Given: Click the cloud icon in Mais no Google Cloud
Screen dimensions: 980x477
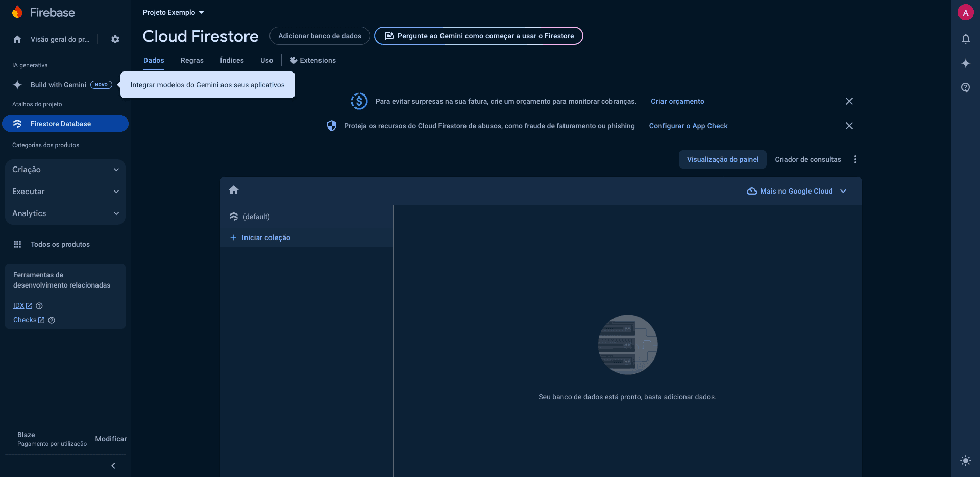Looking at the screenshot, I should [752, 191].
